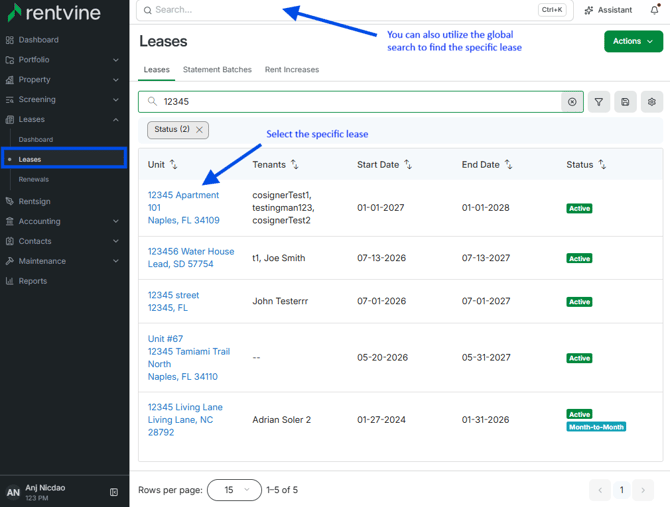Open the 12345 Apartment 101 lease
This screenshot has width=670, height=507.
click(x=184, y=208)
